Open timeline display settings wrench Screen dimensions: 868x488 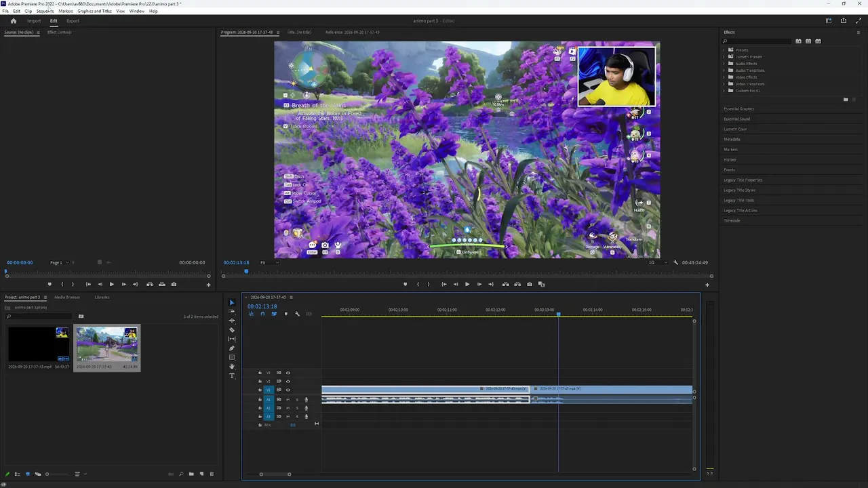297,314
